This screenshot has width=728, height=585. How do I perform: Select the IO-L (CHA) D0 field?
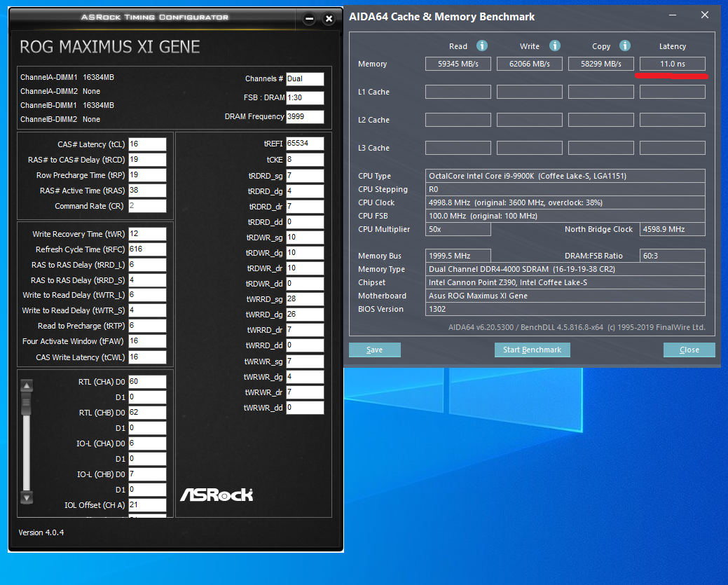pyautogui.click(x=147, y=443)
